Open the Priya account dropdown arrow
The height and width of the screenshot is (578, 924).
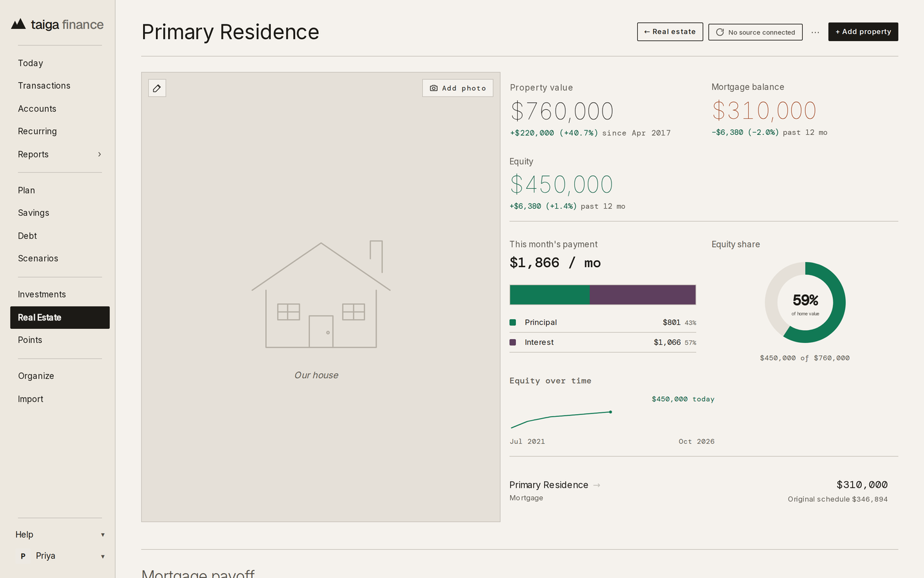tap(103, 557)
